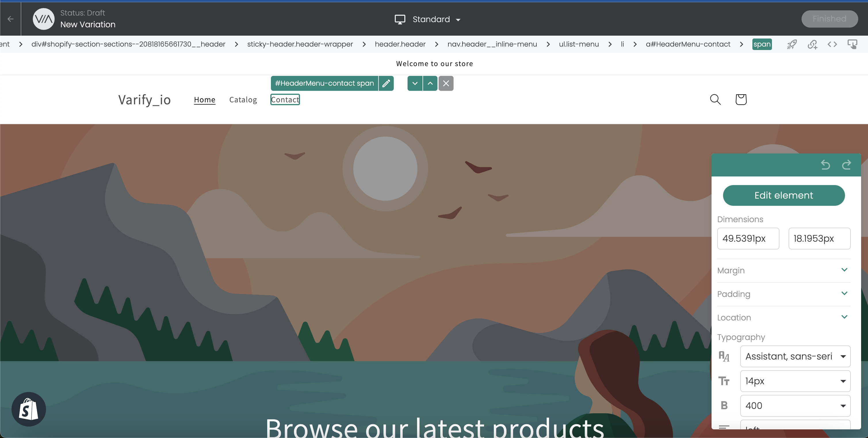
Task: Click the New Variation title
Action: pyautogui.click(x=88, y=25)
